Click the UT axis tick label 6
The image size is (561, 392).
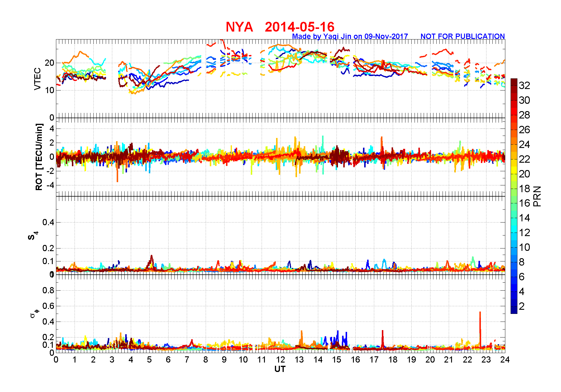pyautogui.click(x=168, y=360)
